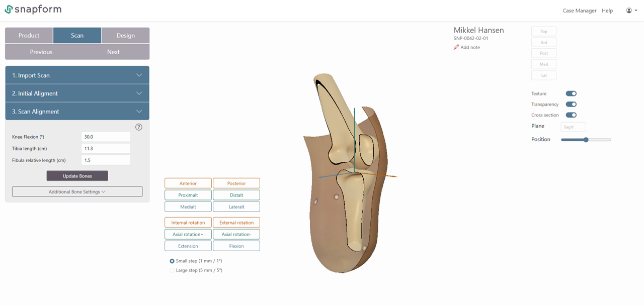Set view to Post
644x305 pixels.
click(x=544, y=53)
